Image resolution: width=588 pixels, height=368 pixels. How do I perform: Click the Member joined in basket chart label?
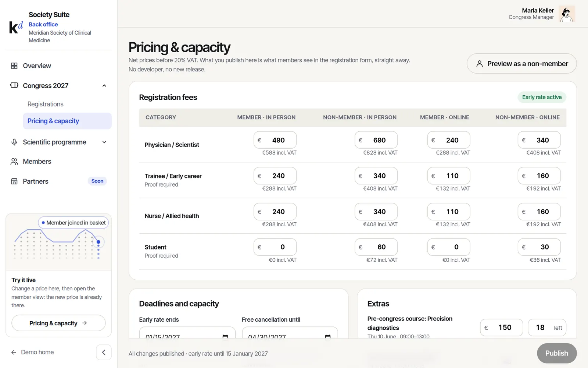tap(73, 223)
